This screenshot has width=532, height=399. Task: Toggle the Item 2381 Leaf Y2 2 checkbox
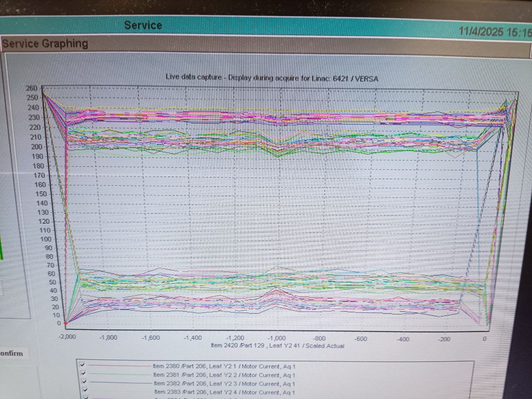pyautogui.click(x=83, y=373)
